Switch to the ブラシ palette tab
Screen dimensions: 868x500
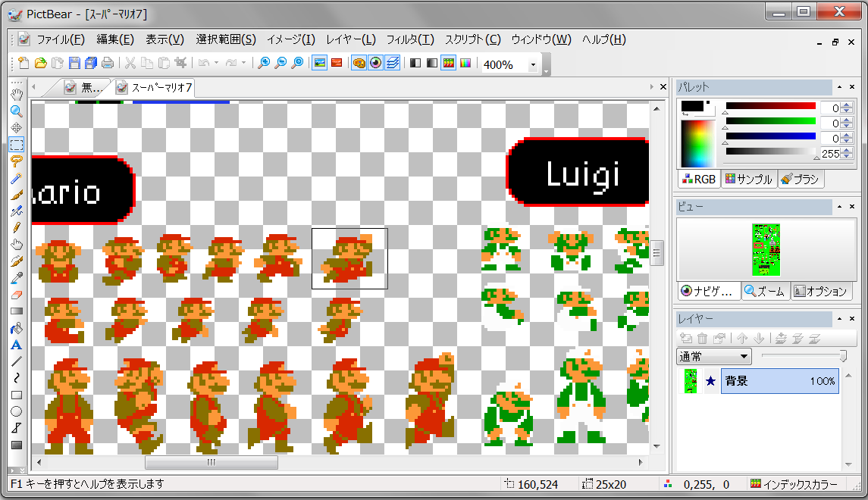tap(801, 180)
